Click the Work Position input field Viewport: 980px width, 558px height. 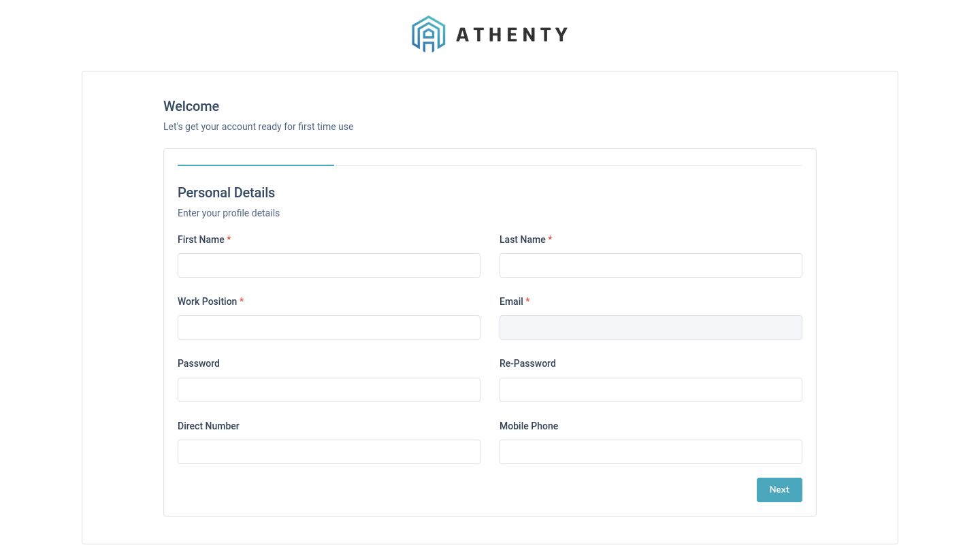click(329, 327)
